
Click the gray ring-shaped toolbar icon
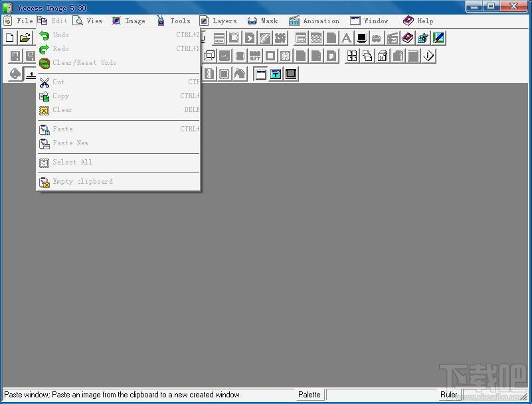pos(377,38)
